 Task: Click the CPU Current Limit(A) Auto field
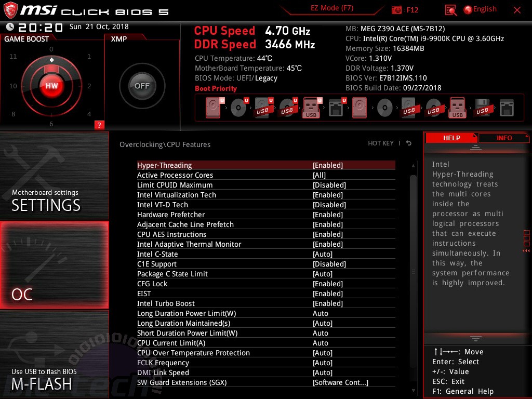pyautogui.click(x=320, y=343)
